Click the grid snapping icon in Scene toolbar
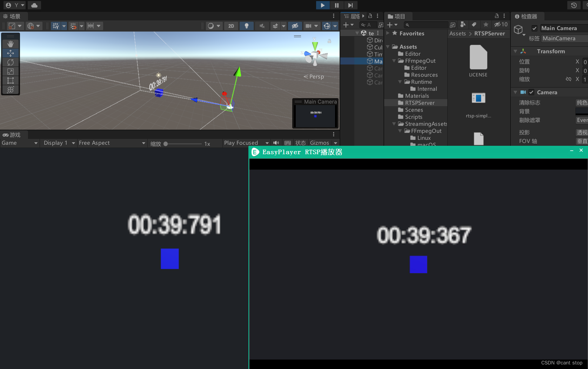This screenshot has width=588, height=369. [74, 26]
